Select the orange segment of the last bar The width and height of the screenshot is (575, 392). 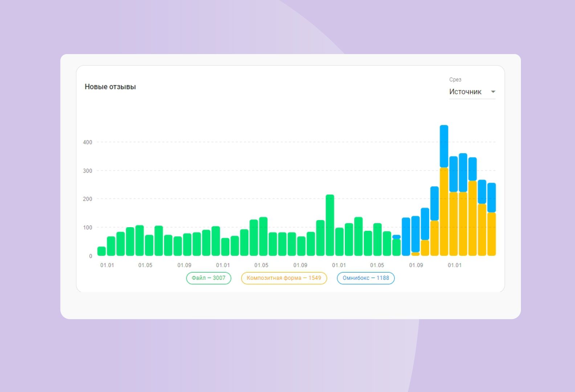[492, 234]
